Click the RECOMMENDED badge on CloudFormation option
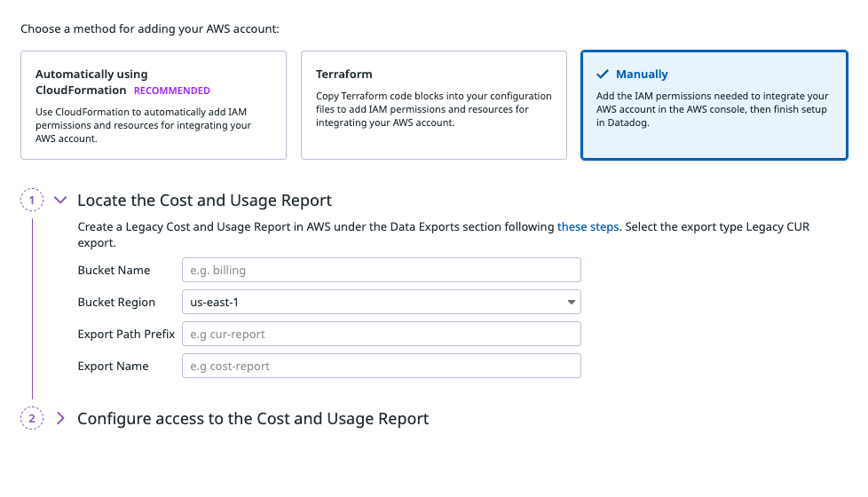868x497 pixels. [172, 91]
